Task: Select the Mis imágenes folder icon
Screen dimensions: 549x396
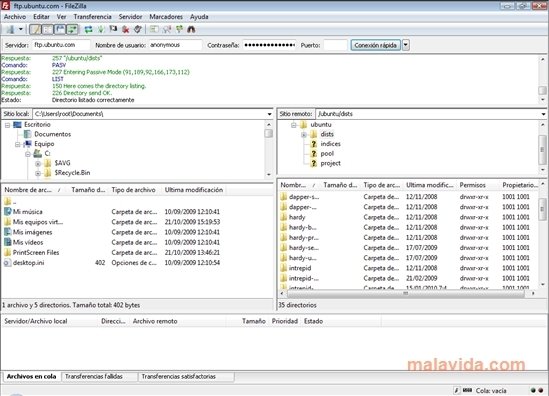Action: tap(8, 232)
